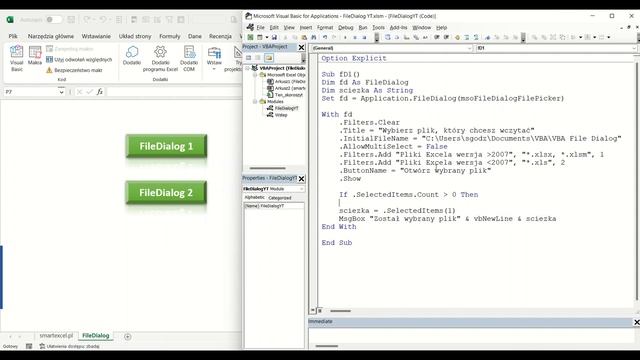This screenshot has height=360, width=640.
Task: Collapse the Modules folder in project tree
Action: (255, 101)
